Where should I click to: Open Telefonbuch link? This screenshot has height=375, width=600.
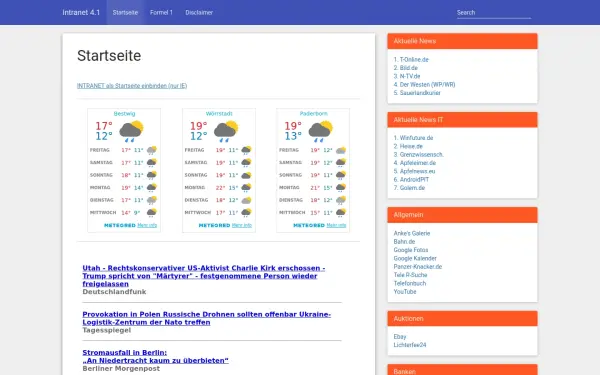click(x=410, y=284)
